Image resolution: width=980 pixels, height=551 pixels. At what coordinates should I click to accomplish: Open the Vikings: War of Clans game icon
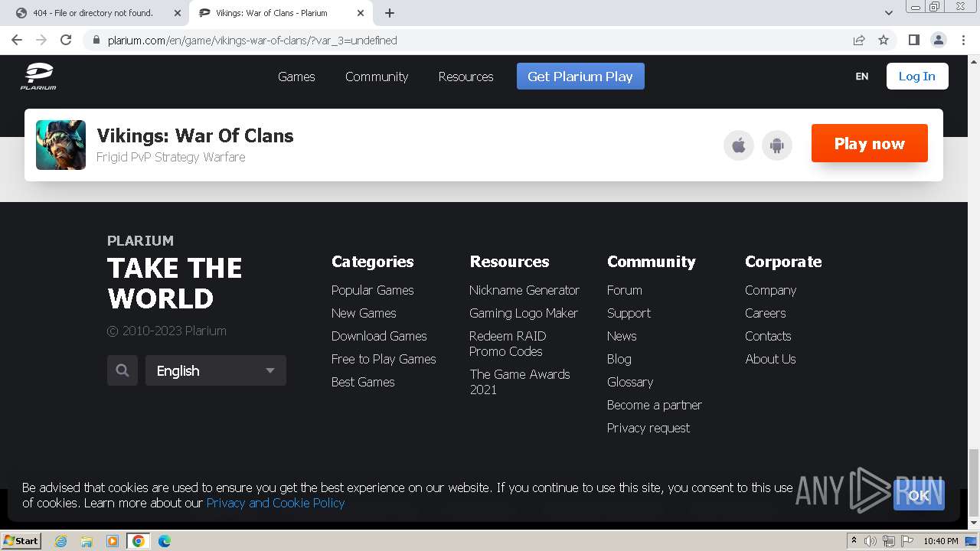click(60, 145)
